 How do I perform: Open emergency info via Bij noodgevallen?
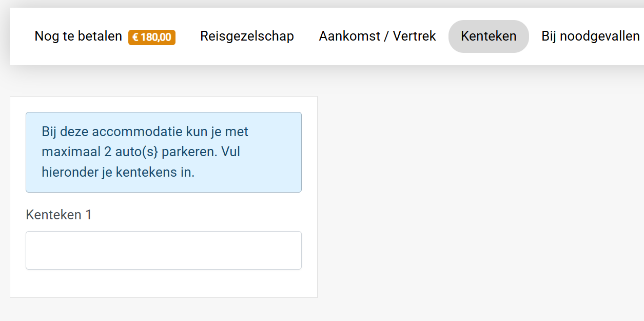tap(591, 36)
